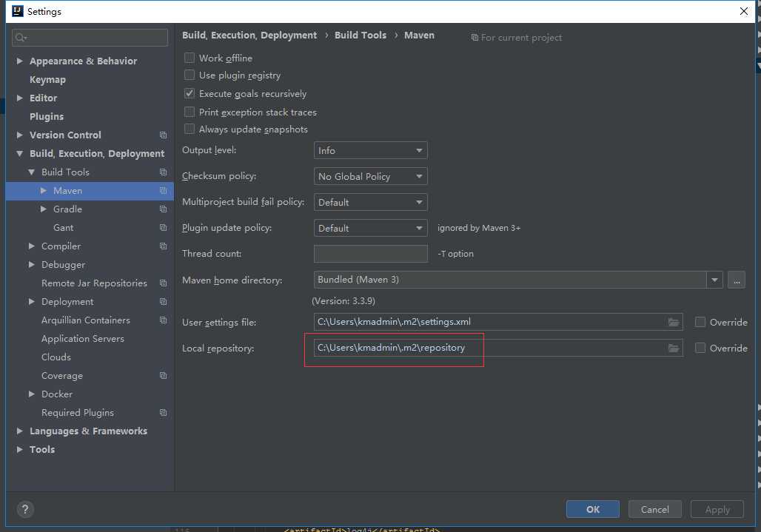Screen dimensions: 761x532
Task: Click the per-project icon next to Deployment
Action: [x=163, y=302]
